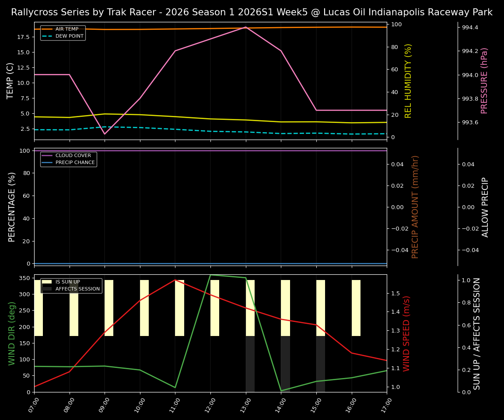The height and width of the screenshot is (420, 504).
Task: Click the WIND DIR axis label
Action: (11, 334)
